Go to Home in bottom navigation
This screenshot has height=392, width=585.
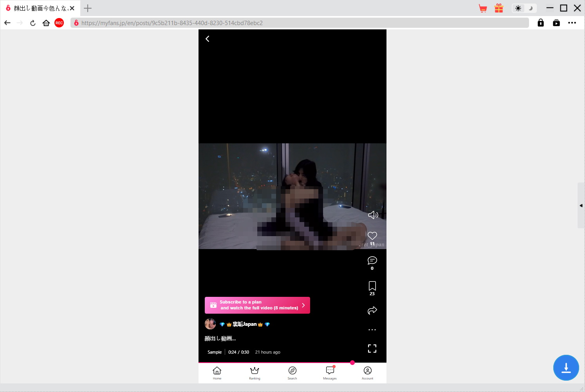pos(217,373)
